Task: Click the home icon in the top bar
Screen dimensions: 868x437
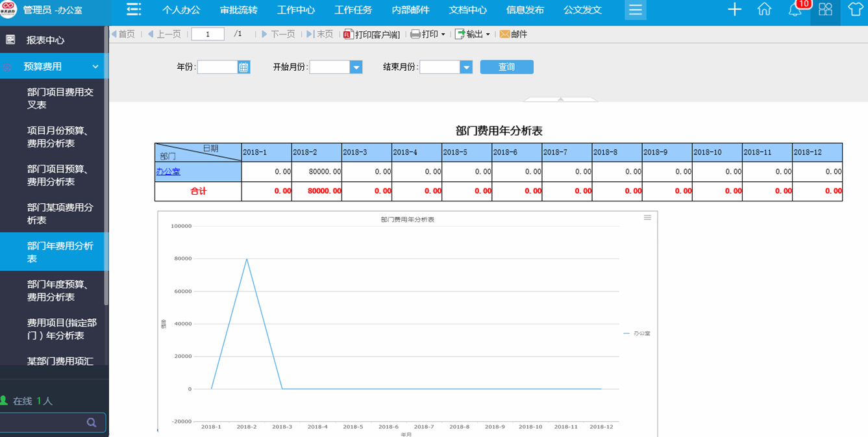Action: pyautogui.click(x=764, y=10)
